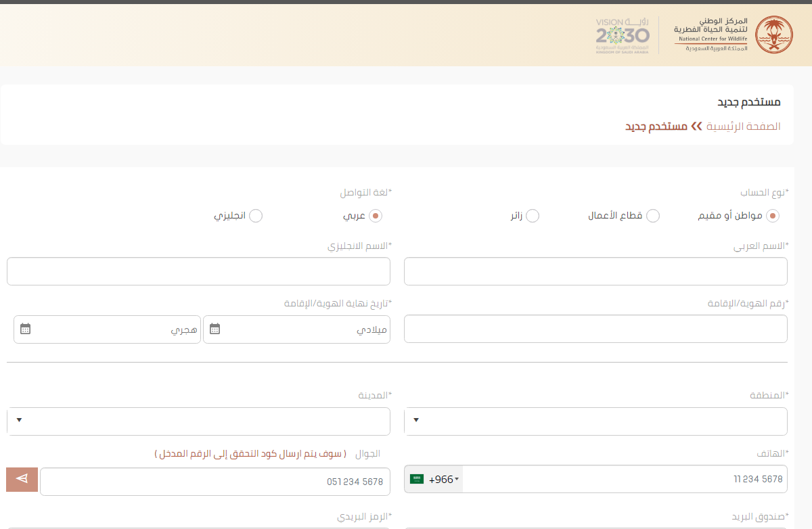This screenshot has width=812, height=529.
Task: Click the National Center for Wildlife logo
Action: (773, 34)
